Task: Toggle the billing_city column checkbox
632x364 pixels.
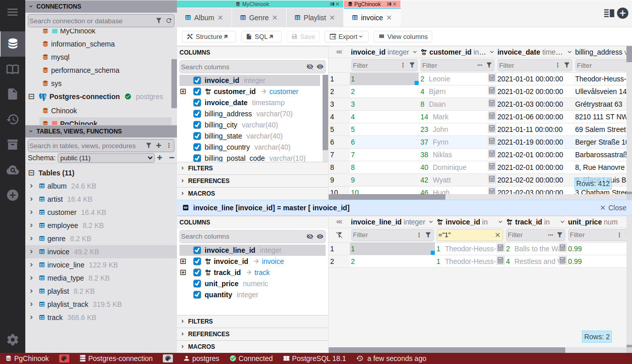Action: (x=197, y=125)
